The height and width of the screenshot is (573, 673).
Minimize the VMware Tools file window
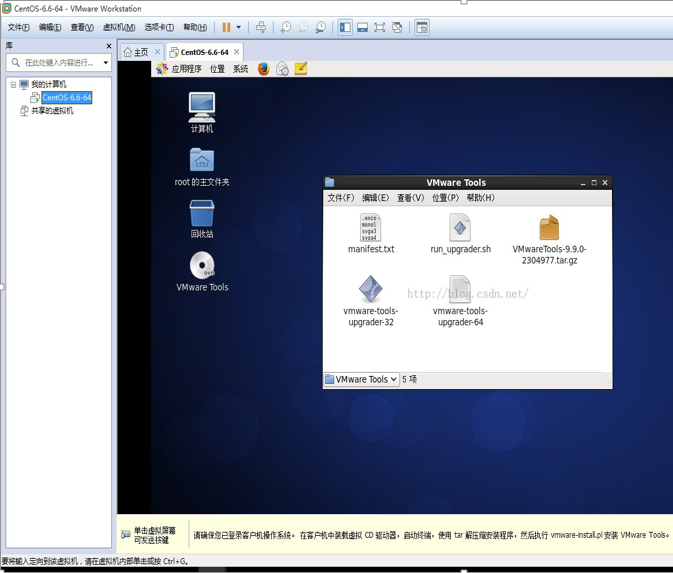click(x=583, y=183)
